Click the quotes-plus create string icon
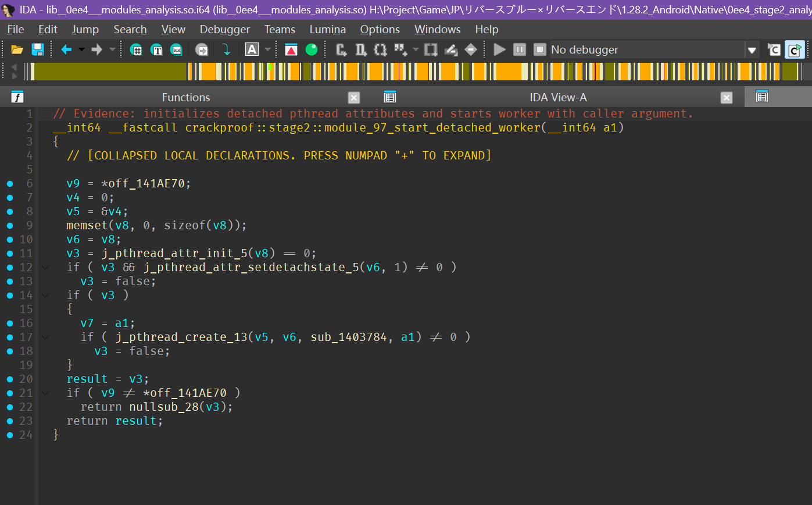The image size is (812, 505). pos(400,50)
